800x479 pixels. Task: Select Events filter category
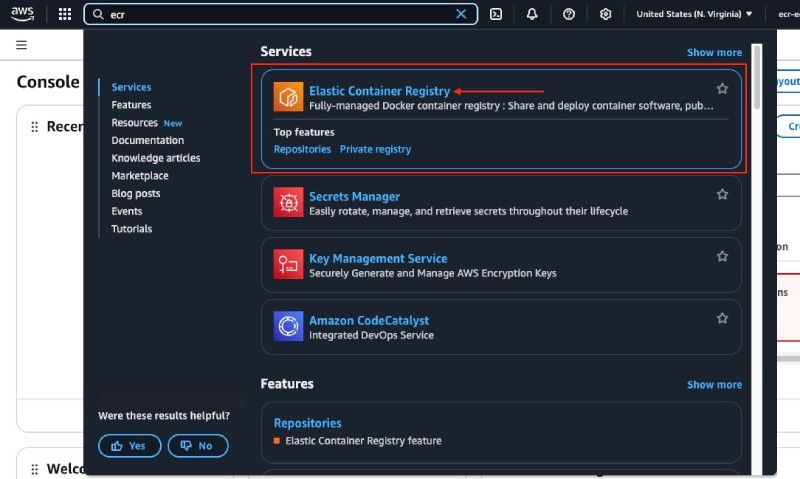(x=127, y=211)
